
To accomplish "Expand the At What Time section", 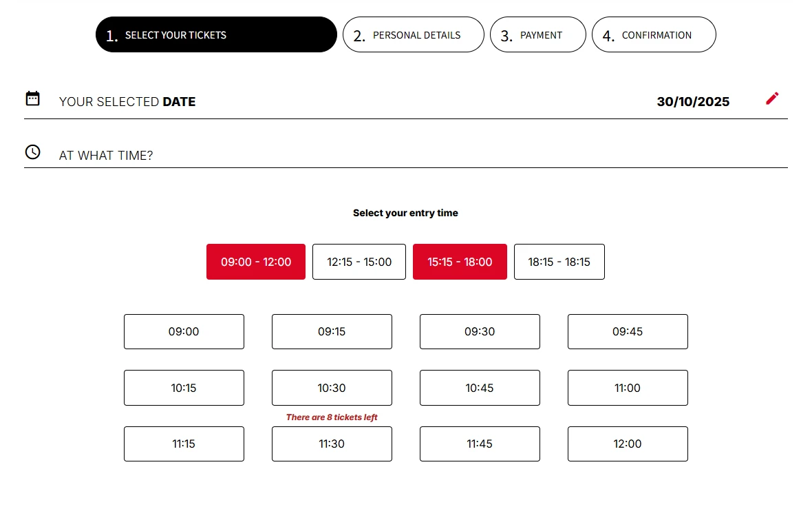I will (x=106, y=156).
